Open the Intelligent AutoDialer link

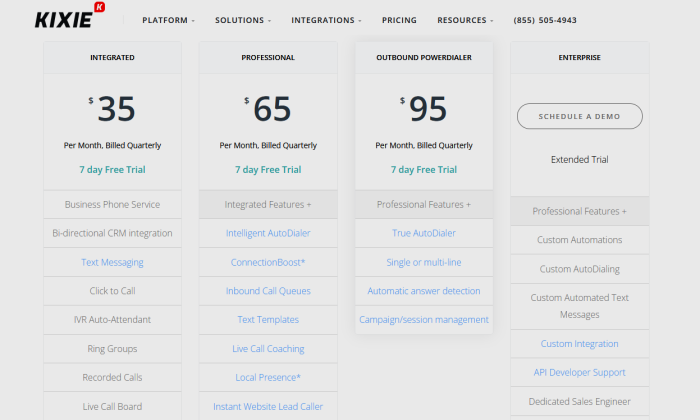(268, 233)
